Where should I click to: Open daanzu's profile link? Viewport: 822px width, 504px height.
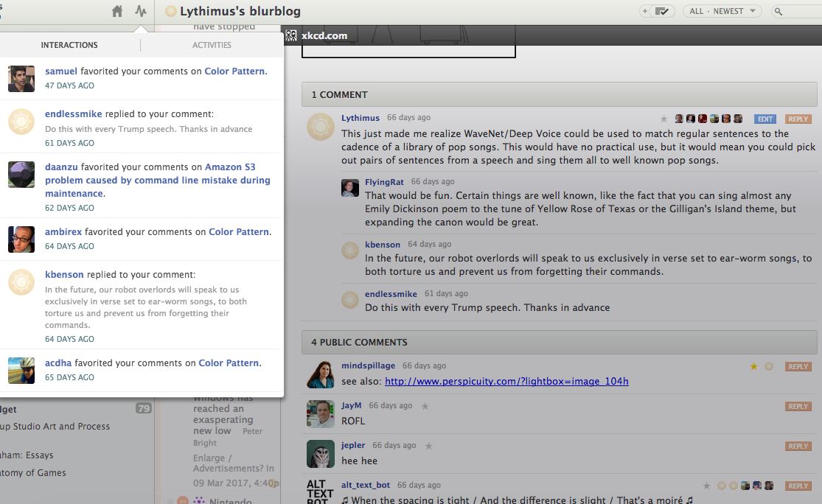(x=61, y=167)
